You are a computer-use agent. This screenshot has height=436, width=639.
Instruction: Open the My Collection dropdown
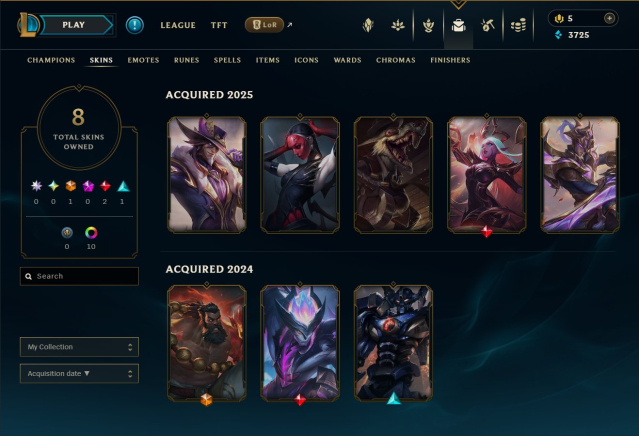[x=79, y=347]
